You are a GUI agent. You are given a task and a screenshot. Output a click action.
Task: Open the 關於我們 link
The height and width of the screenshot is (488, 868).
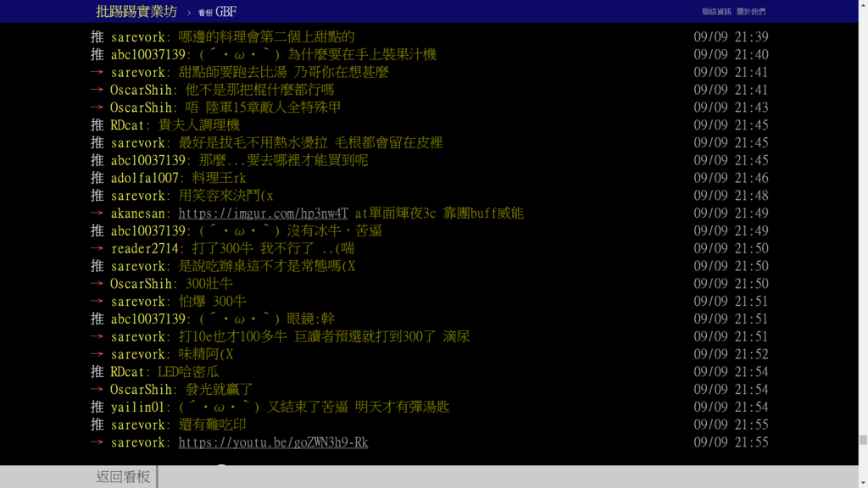coord(751,12)
